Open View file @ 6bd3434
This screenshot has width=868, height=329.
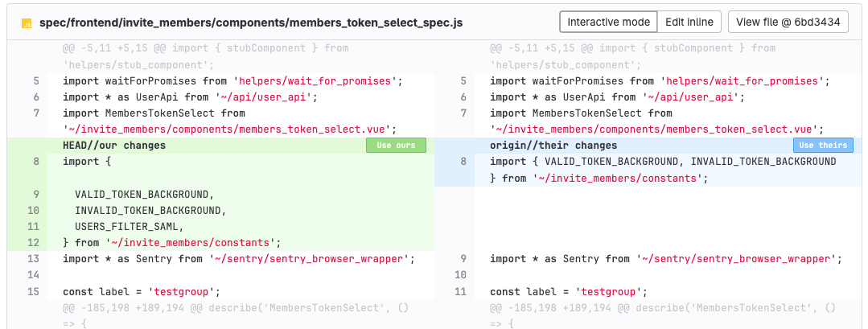[x=788, y=22]
